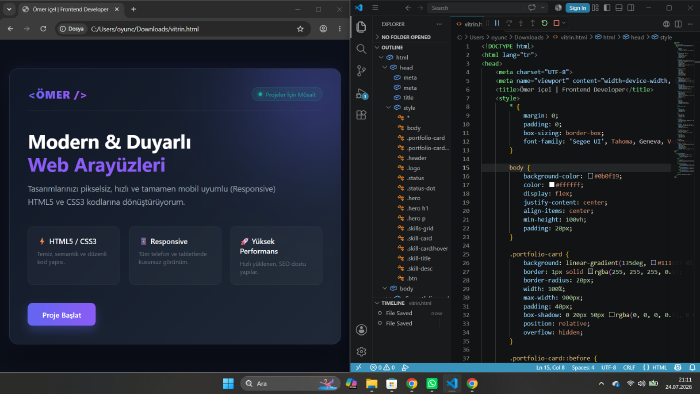Toggle the primary side bar in VS Code
This screenshot has width=700, height=394.
pos(607,8)
